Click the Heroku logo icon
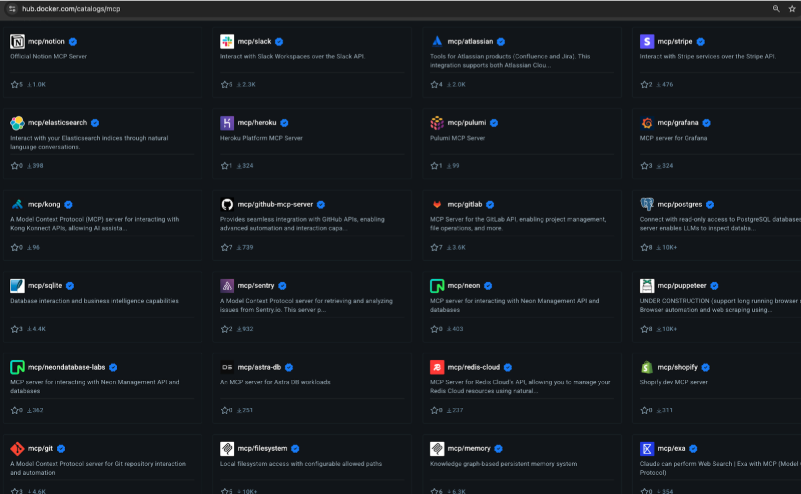 (227, 123)
